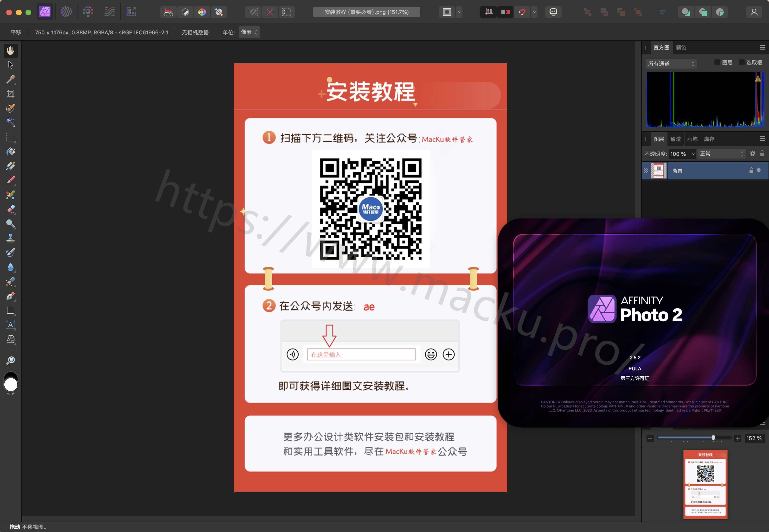The width and height of the screenshot is (769, 532).
Task: Select the Erase Brush tool
Action: 11,209
